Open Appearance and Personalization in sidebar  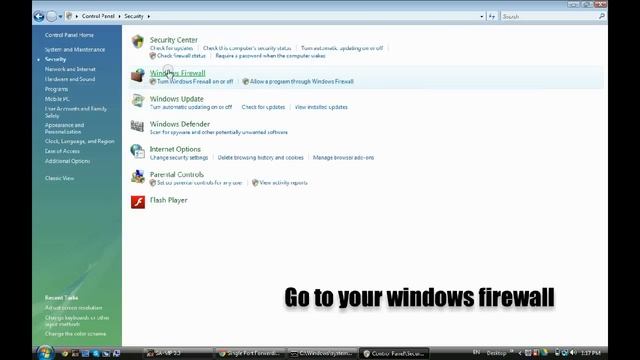pyautogui.click(x=64, y=128)
